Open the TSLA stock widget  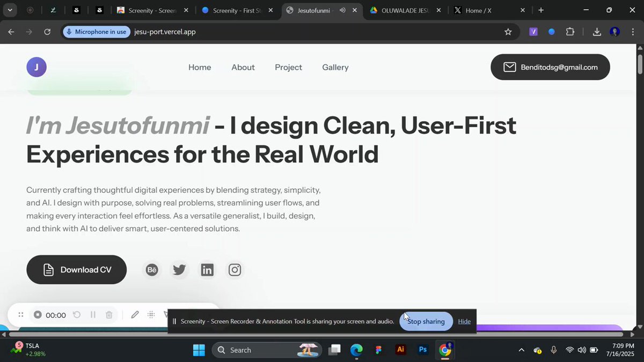[29, 350]
